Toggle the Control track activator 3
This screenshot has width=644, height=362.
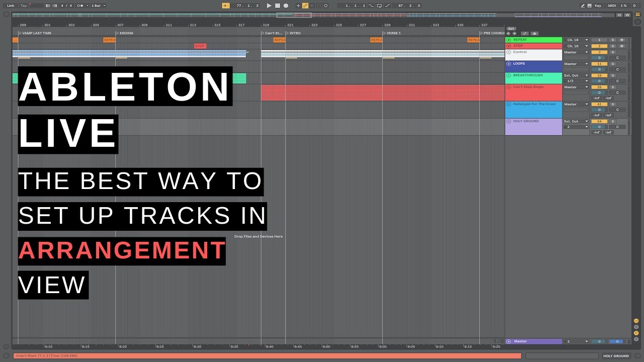point(599,52)
